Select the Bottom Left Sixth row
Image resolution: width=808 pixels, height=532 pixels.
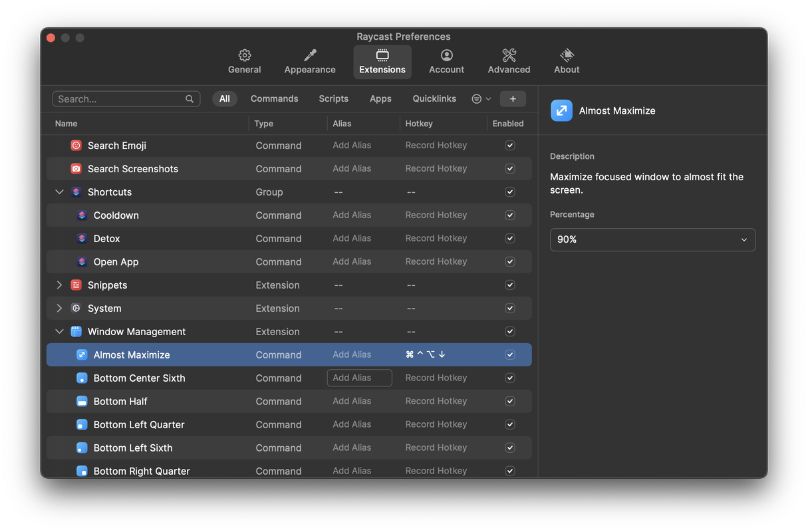click(x=289, y=448)
